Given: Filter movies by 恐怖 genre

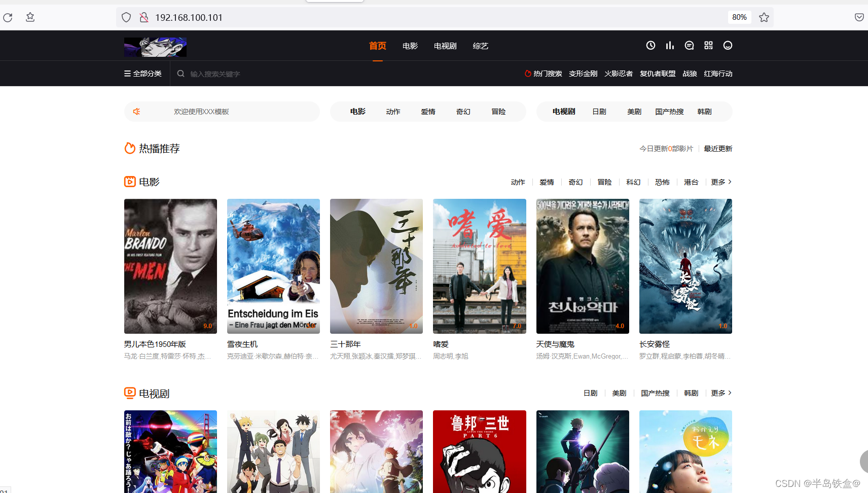Looking at the screenshot, I should 662,182.
